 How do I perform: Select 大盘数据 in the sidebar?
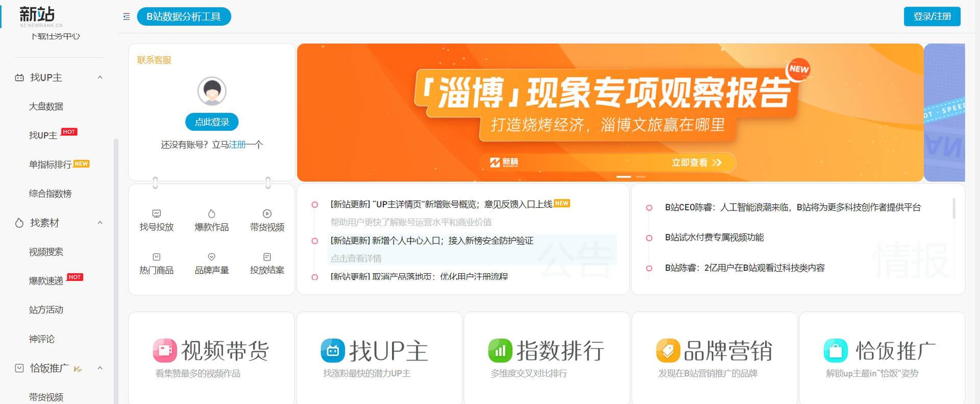(x=46, y=107)
